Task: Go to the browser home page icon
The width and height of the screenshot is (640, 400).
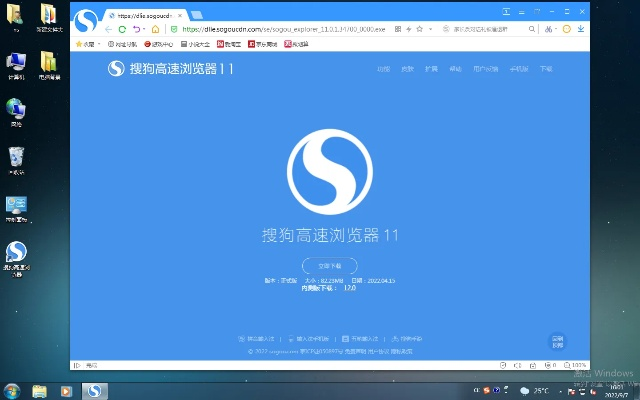Action: (156, 30)
